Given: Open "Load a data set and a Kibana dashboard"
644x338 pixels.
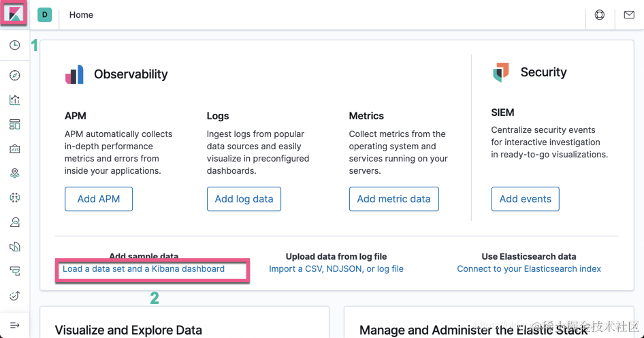Looking at the screenshot, I should [x=144, y=269].
